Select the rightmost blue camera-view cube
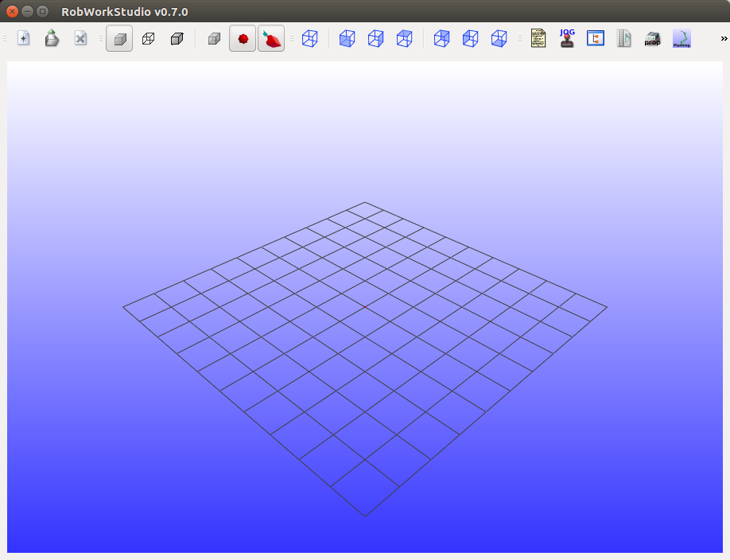 [499, 37]
